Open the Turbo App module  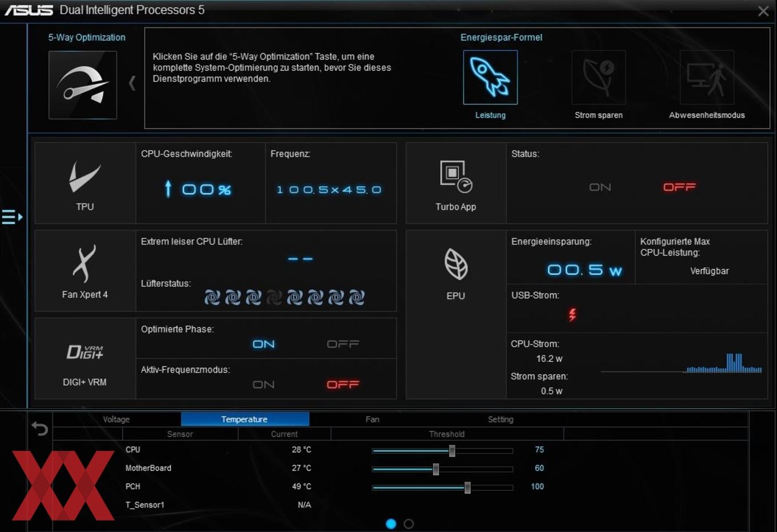point(456,183)
